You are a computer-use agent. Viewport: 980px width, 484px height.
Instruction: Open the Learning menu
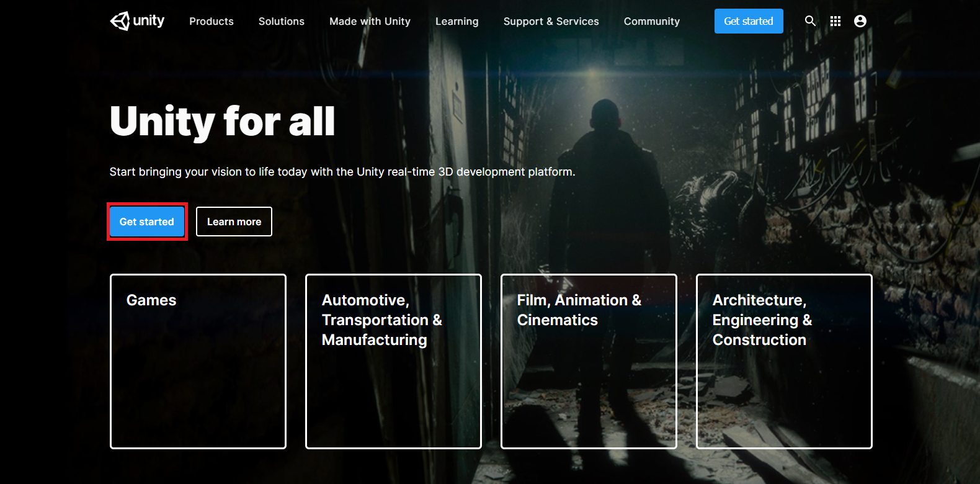(457, 21)
